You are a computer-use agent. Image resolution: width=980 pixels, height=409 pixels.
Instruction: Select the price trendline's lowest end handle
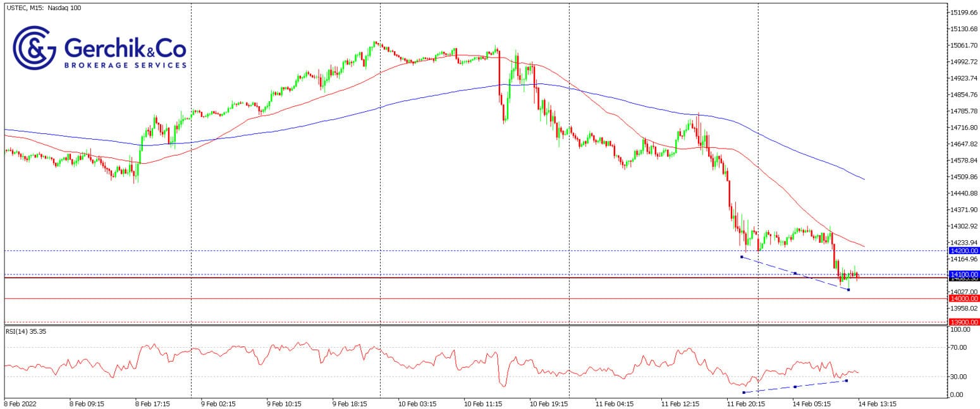point(848,290)
